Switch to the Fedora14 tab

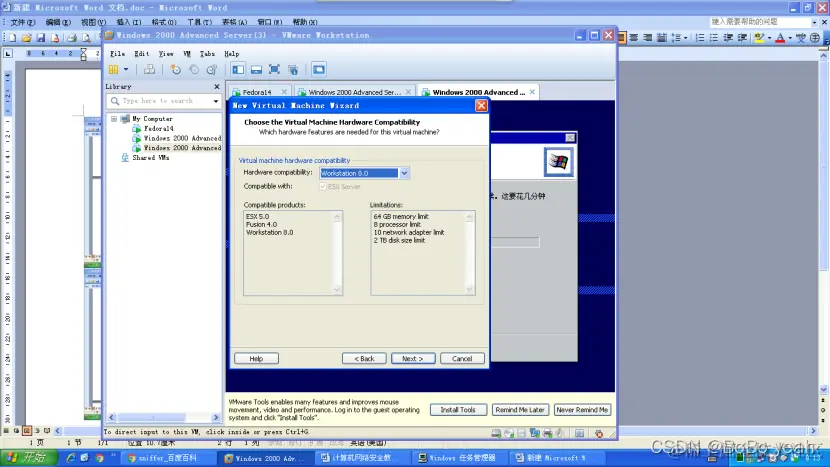pos(256,92)
